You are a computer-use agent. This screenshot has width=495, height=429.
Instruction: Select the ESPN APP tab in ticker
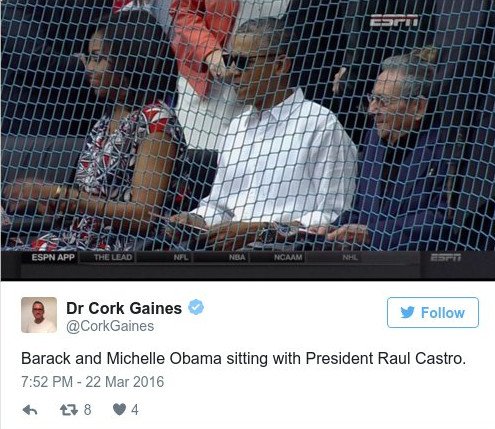(53, 257)
